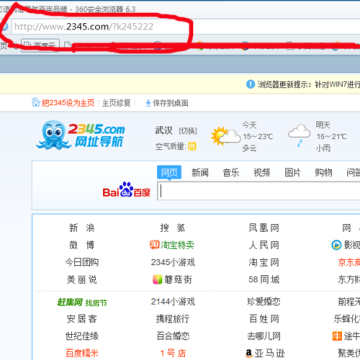The image size is (360, 360).
Task: Click the 把2345设为主页 link
Action: (x=68, y=103)
